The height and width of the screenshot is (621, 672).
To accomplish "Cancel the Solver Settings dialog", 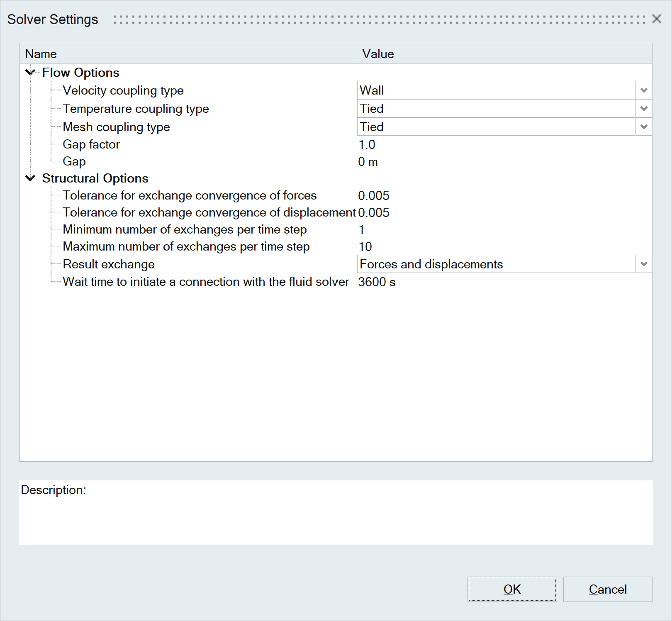I will tap(608, 589).
